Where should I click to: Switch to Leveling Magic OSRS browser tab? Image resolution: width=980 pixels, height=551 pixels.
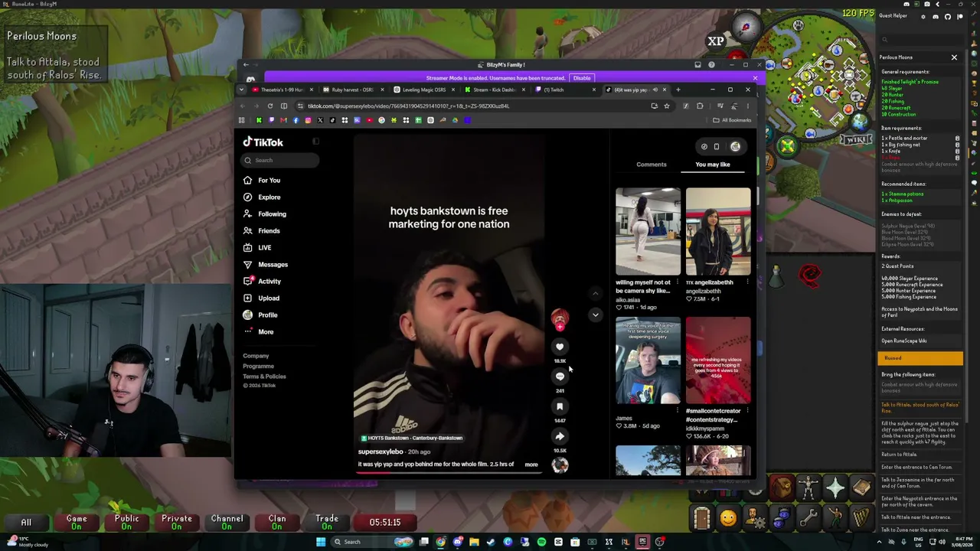[423, 90]
